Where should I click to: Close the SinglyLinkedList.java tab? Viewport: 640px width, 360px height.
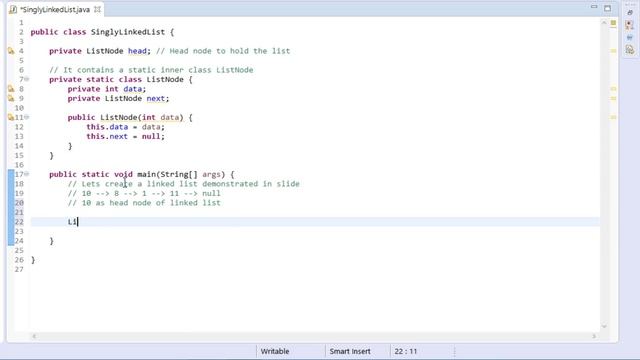(x=98, y=9)
